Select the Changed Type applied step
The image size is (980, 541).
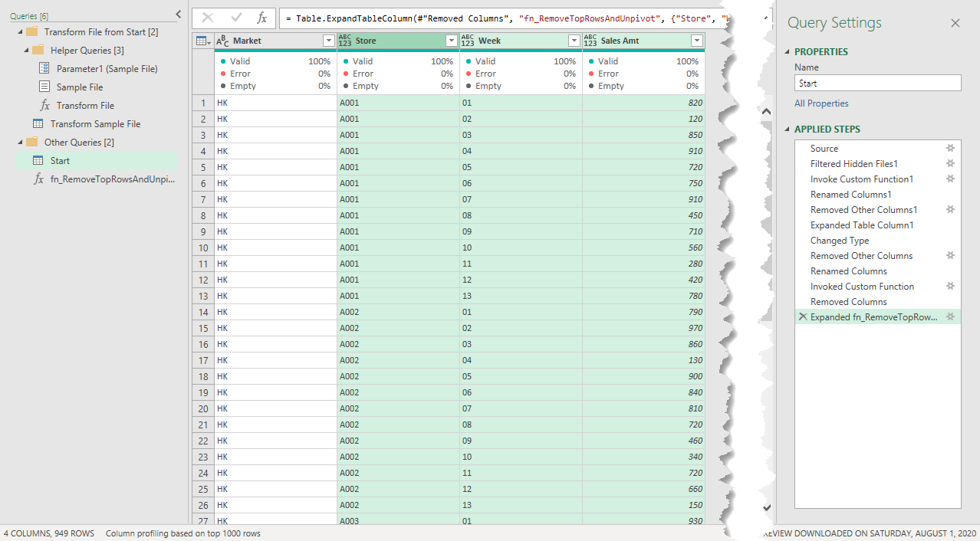pos(840,241)
